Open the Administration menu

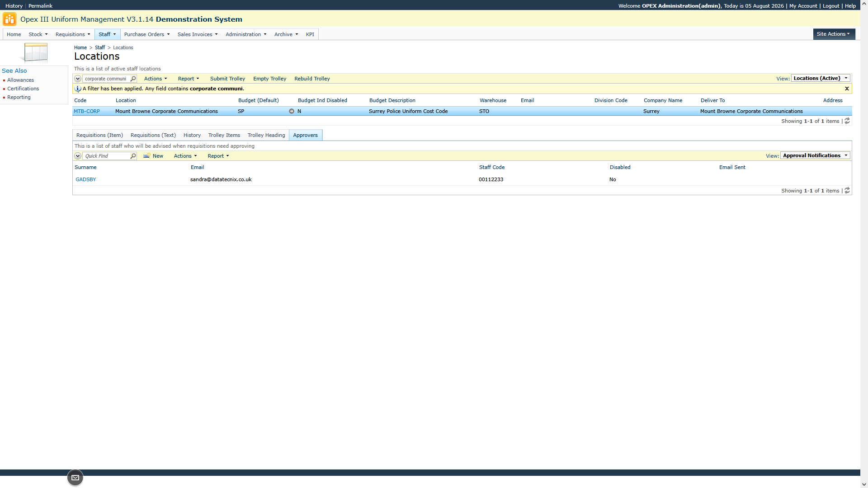coord(246,34)
